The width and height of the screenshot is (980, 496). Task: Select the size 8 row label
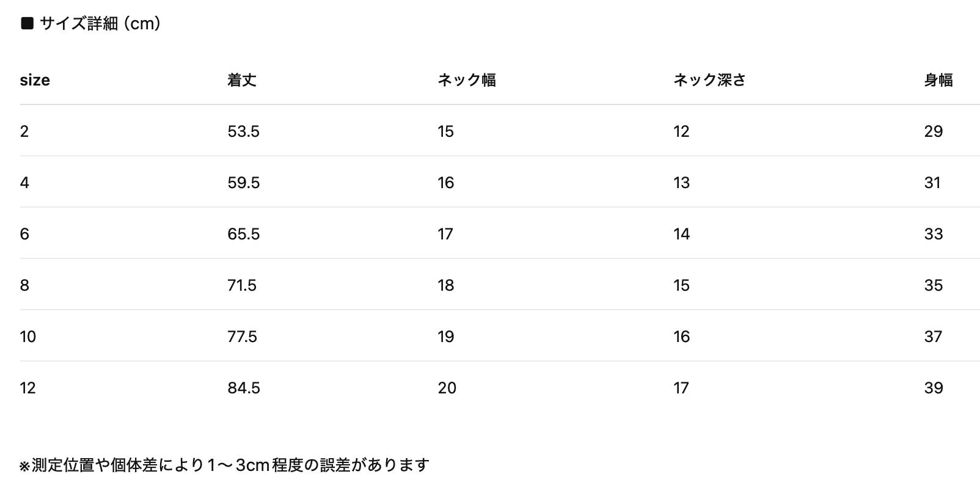tap(24, 285)
